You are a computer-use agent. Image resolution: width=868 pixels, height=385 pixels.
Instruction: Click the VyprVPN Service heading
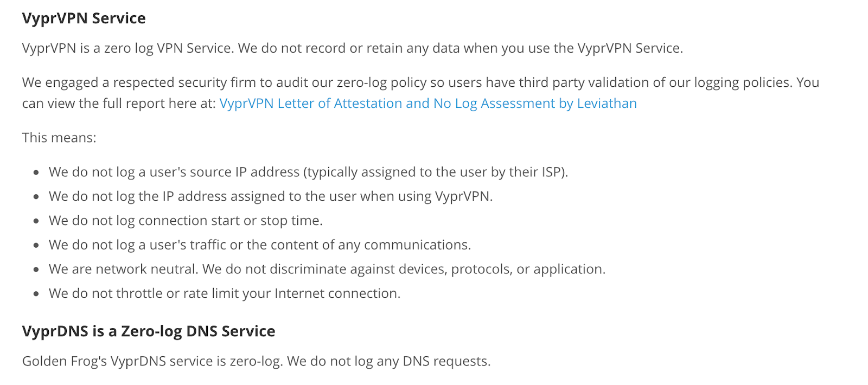(84, 18)
